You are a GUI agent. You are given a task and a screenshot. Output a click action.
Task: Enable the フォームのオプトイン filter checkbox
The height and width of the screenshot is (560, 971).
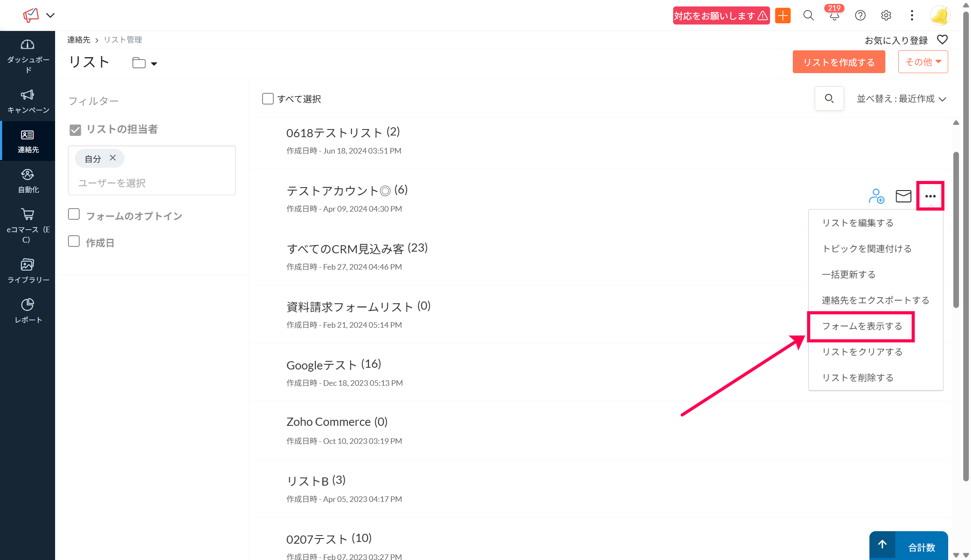(74, 214)
